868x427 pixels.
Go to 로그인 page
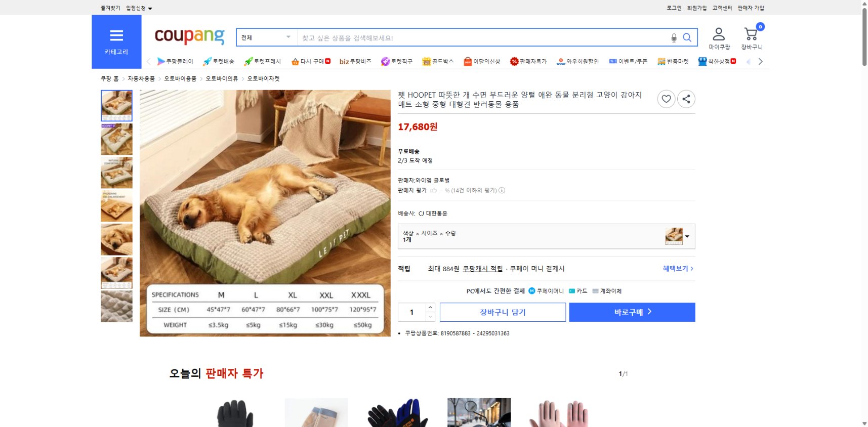pos(674,8)
